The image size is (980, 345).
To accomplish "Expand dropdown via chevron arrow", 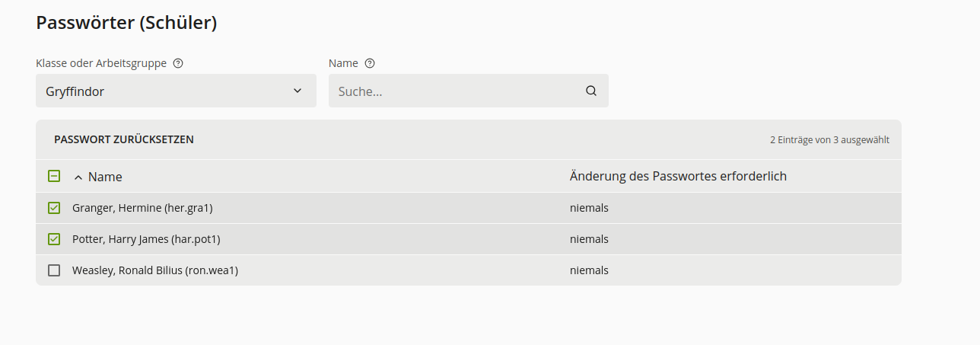I will (x=297, y=91).
